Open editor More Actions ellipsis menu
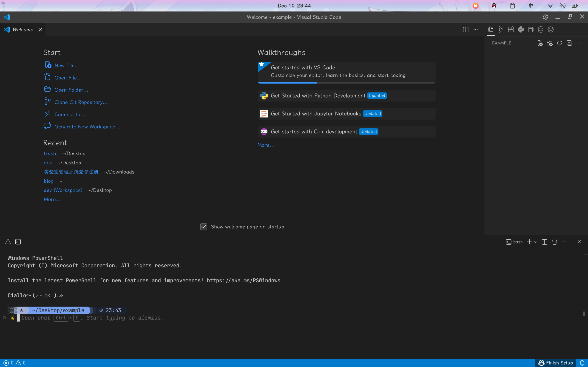588x367 pixels. (475, 30)
